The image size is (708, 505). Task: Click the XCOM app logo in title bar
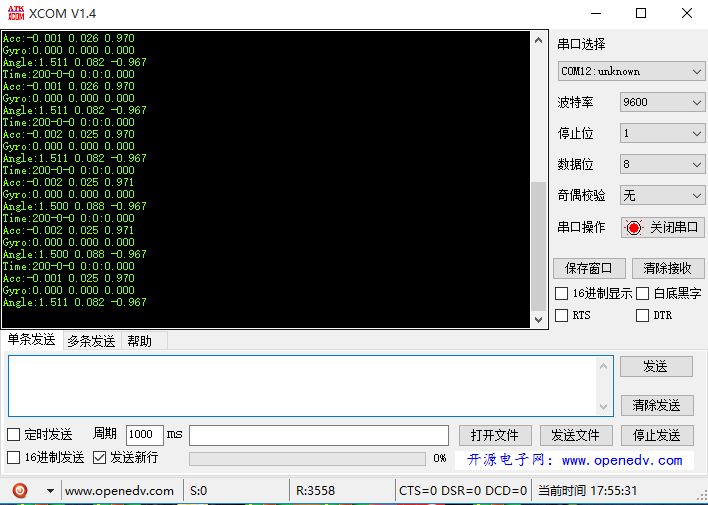[x=16, y=13]
